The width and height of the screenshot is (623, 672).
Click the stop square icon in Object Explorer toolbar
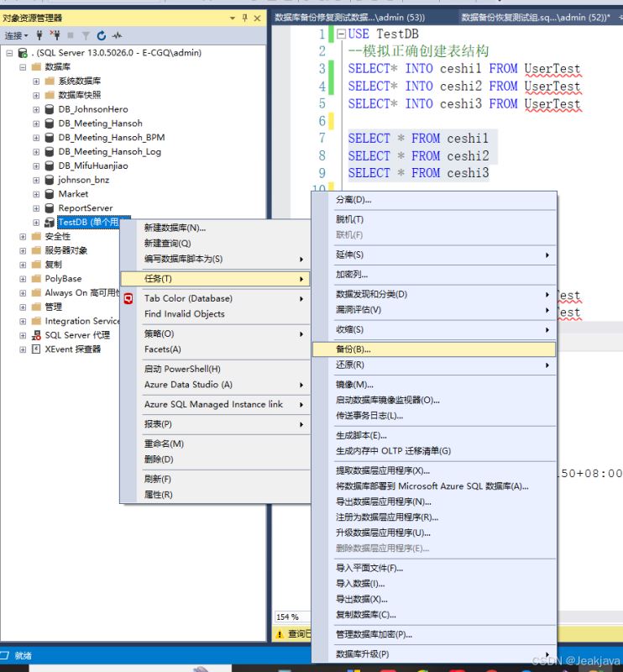71,35
